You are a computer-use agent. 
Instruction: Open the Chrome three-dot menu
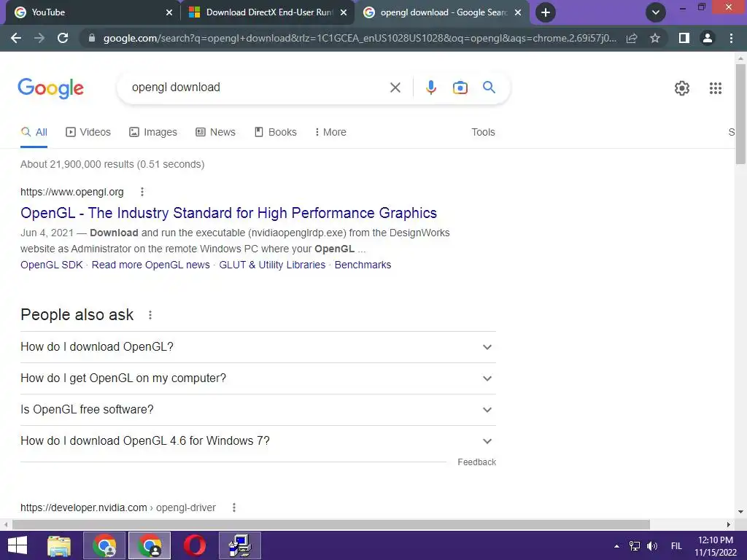click(x=731, y=38)
